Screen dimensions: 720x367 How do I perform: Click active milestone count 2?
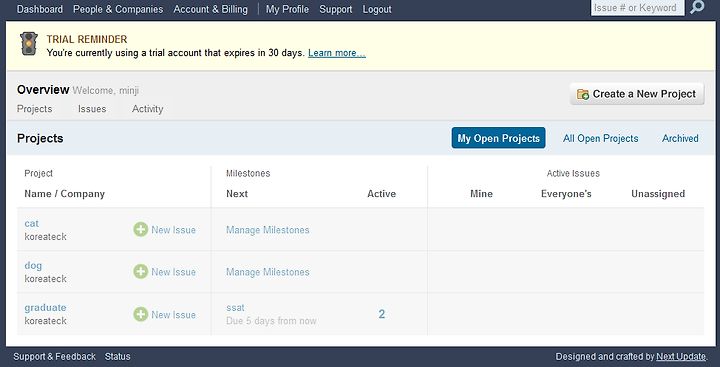pyautogui.click(x=382, y=314)
